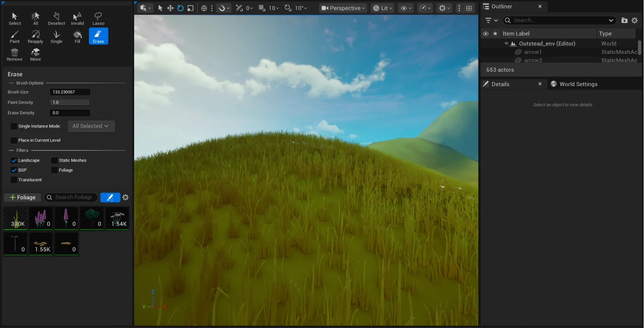Switch to the Paint foliage tool

coord(14,36)
